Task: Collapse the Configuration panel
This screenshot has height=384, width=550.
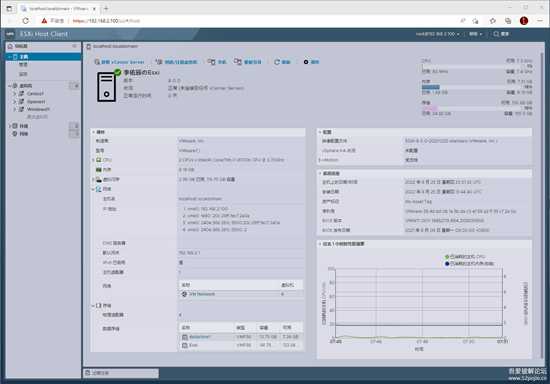Action: [x=320, y=132]
